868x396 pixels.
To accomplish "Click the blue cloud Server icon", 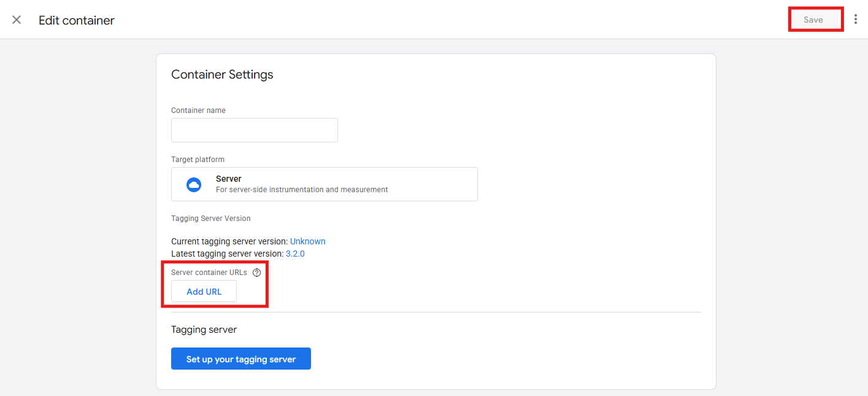I will [x=194, y=184].
